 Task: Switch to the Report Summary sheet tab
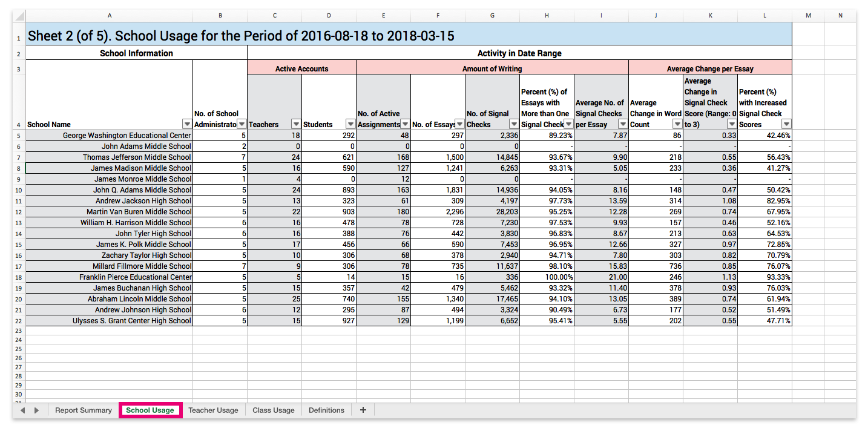(84, 410)
